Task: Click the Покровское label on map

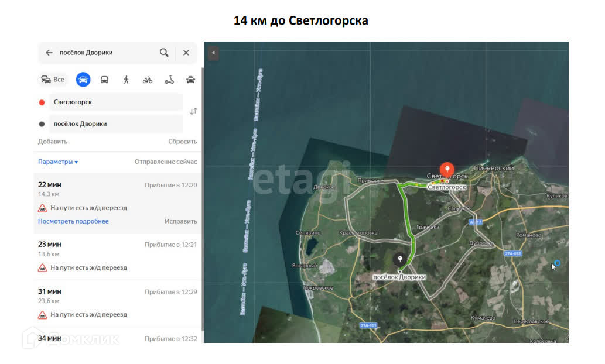Action: 319,288
